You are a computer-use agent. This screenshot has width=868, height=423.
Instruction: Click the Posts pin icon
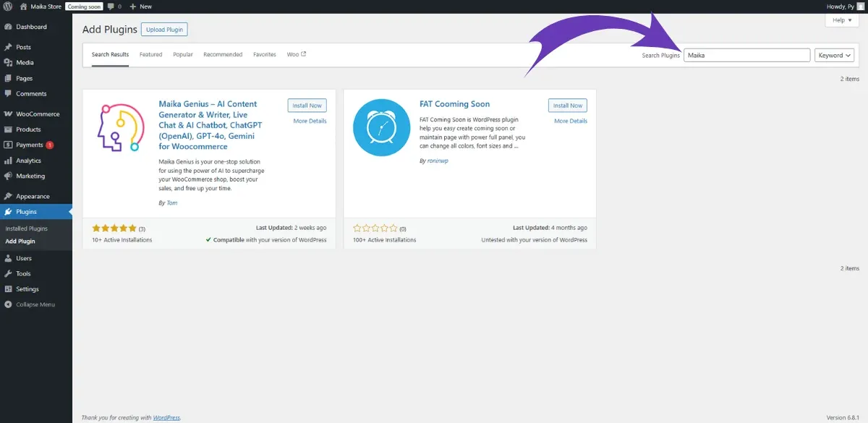click(x=8, y=47)
